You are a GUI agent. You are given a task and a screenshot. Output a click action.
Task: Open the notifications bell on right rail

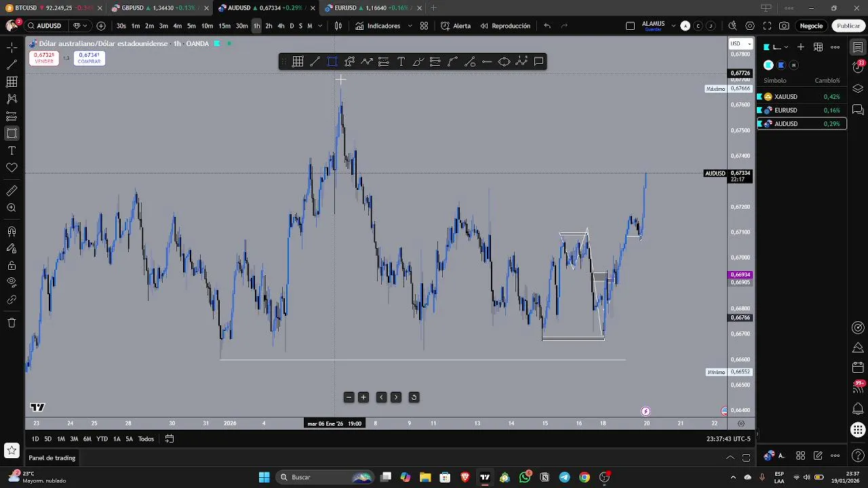858,409
